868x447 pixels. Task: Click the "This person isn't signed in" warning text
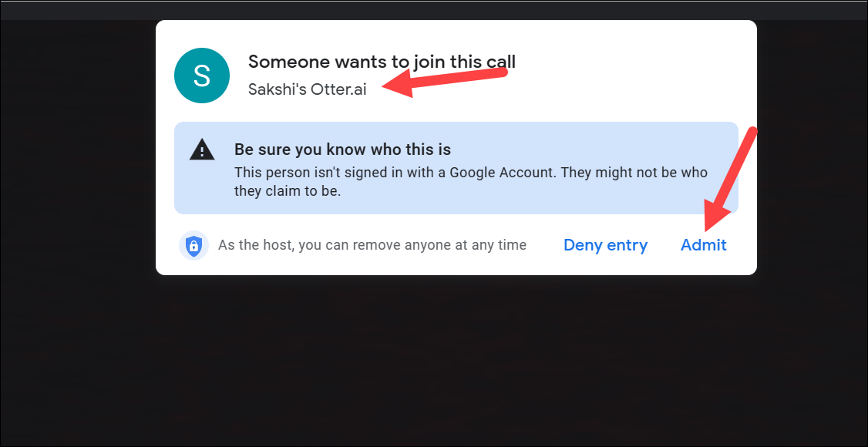pos(470,173)
